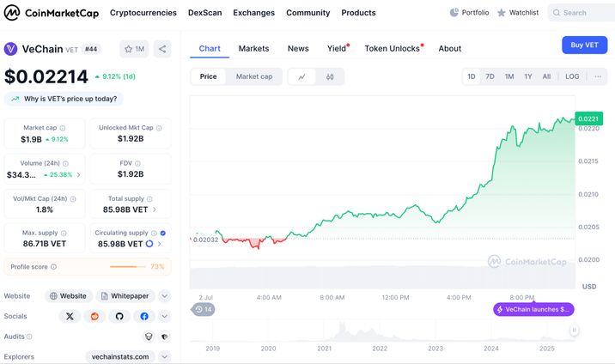Switch to the Chart tab
The height and width of the screenshot is (364, 615).
pyautogui.click(x=210, y=49)
